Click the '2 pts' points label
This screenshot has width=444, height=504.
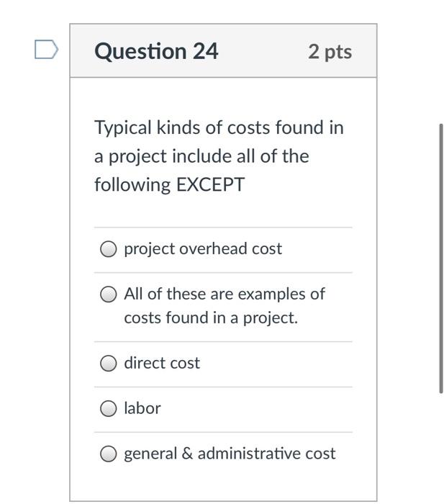[x=330, y=52]
